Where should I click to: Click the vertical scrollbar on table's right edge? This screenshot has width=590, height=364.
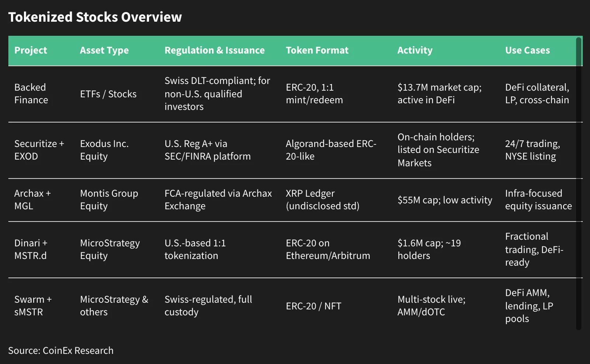579,183
